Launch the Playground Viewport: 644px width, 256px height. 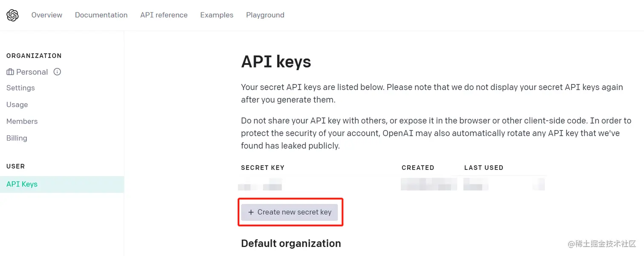point(265,15)
